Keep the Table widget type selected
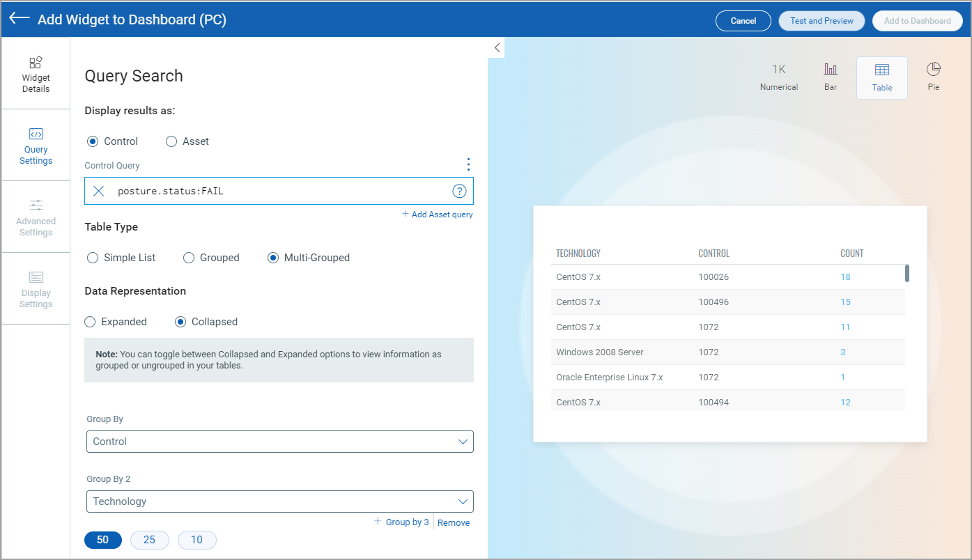972x560 pixels. 881,77
